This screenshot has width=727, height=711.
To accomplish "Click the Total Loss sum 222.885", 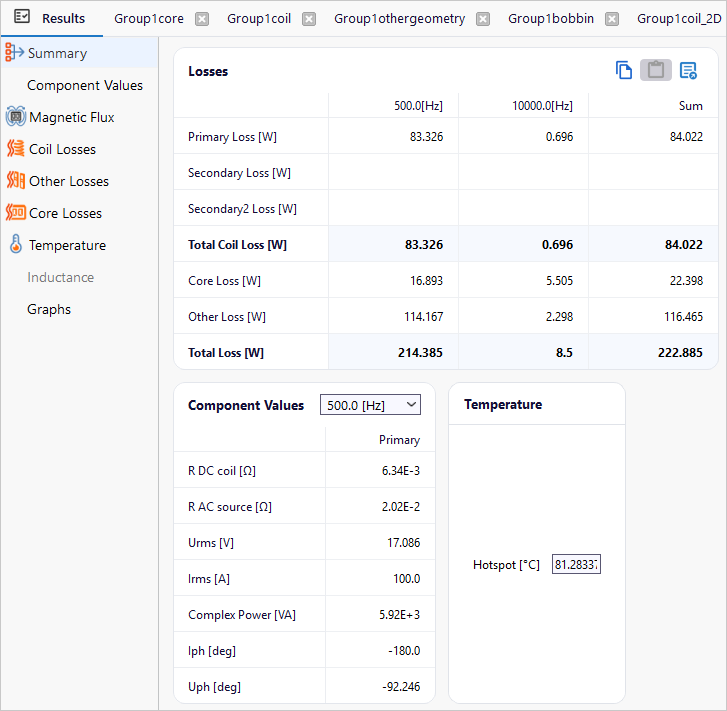I will (x=680, y=353).
